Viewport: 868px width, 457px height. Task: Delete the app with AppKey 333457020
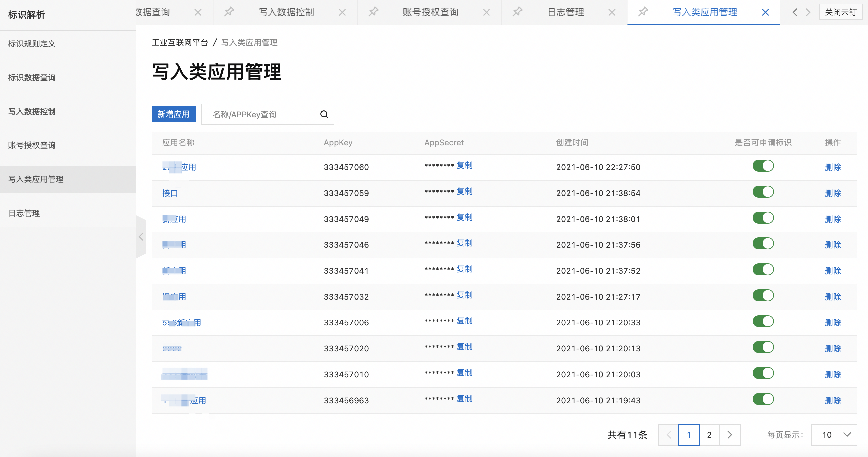point(833,348)
